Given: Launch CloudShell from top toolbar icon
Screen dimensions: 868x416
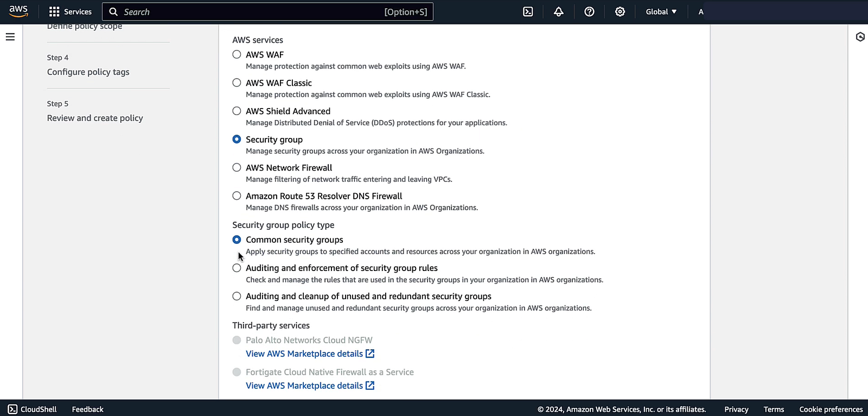Looking at the screenshot, I should [528, 11].
